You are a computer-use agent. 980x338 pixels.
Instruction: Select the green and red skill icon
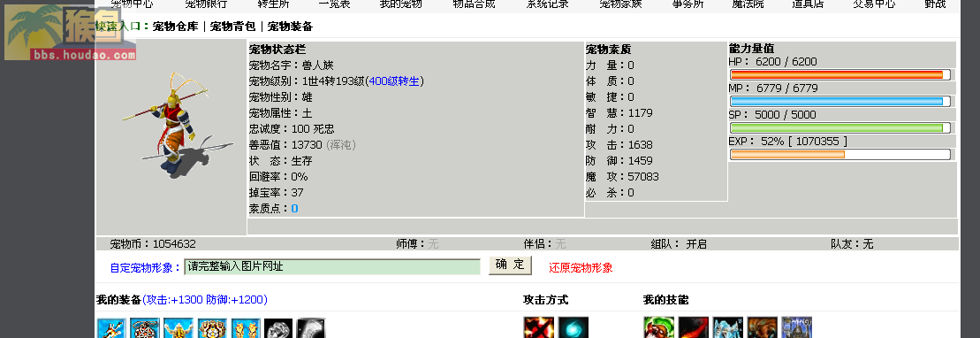pos(658,327)
